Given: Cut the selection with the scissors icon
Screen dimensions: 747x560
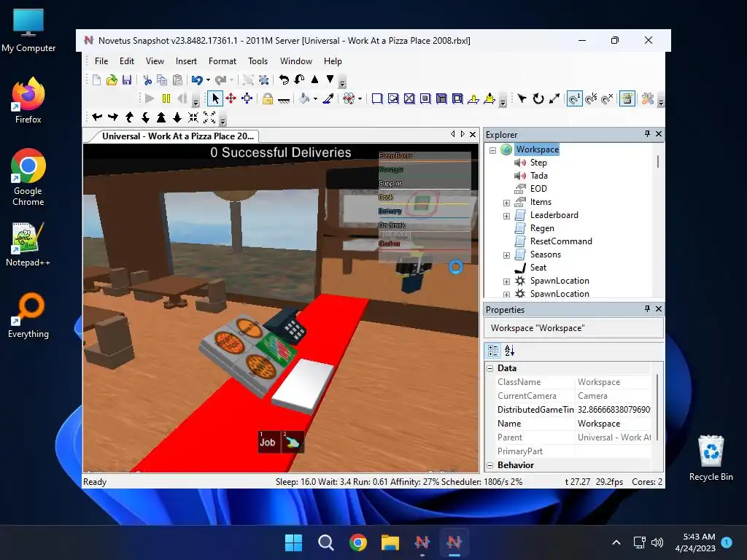Looking at the screenshot, I should point(147,79).
